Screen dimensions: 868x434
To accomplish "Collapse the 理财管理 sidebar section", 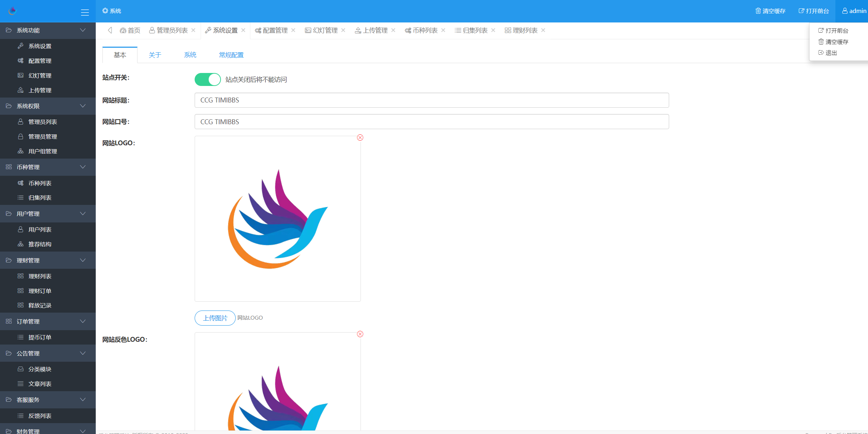I will [83, 260].
